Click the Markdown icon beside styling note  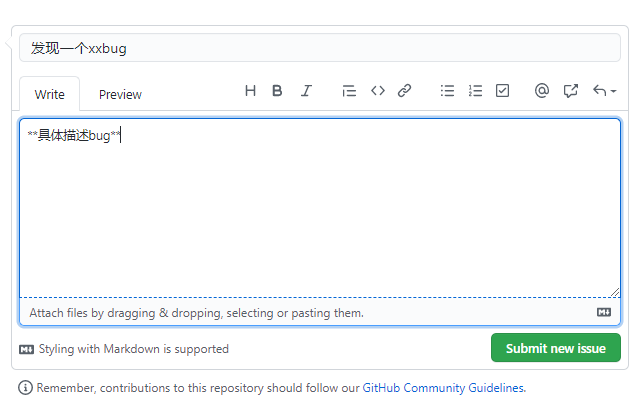[x=26, y=349]
